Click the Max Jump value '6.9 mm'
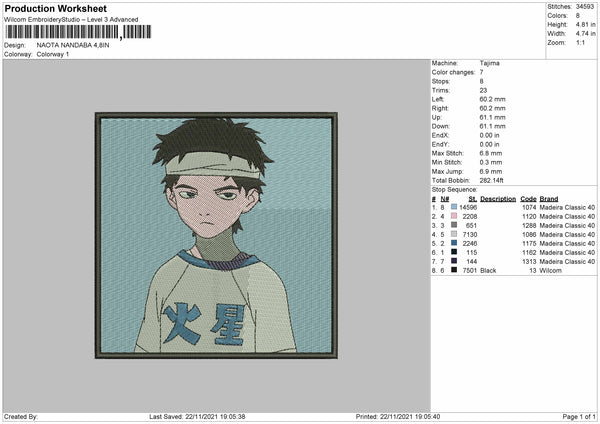The width and height of the screenshot is (600, 424). click(491, 171)
